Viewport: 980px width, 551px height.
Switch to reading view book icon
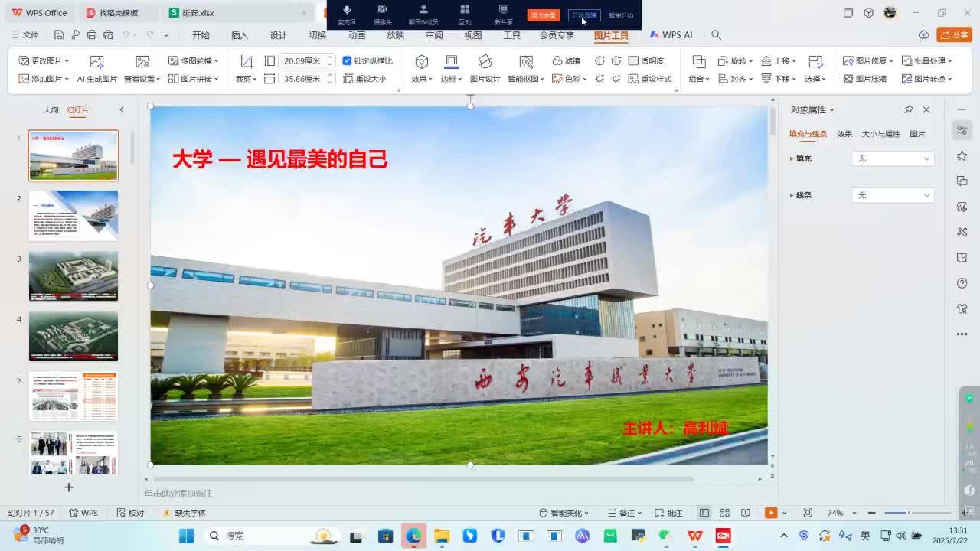tap(746, 513)
